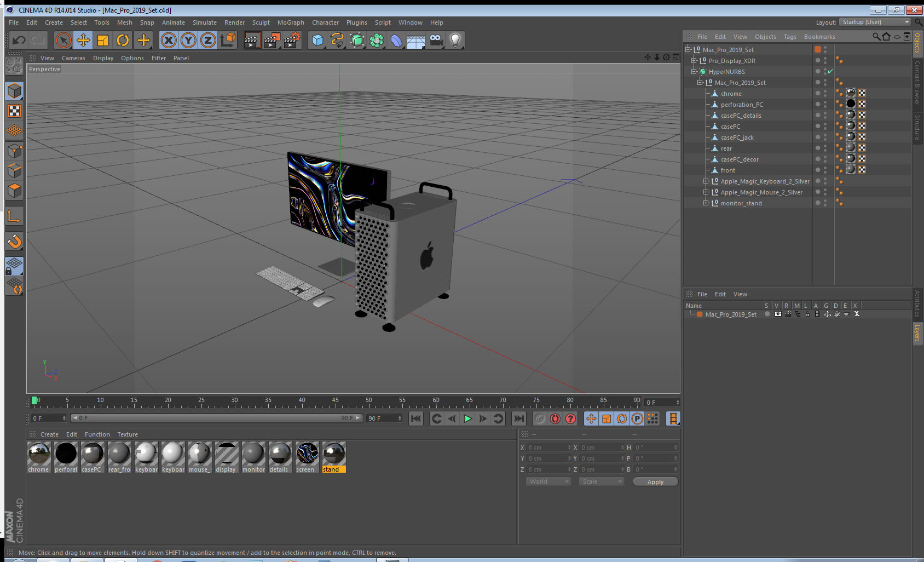
Task: Open the spline tools icon
Action: [337, 40]
